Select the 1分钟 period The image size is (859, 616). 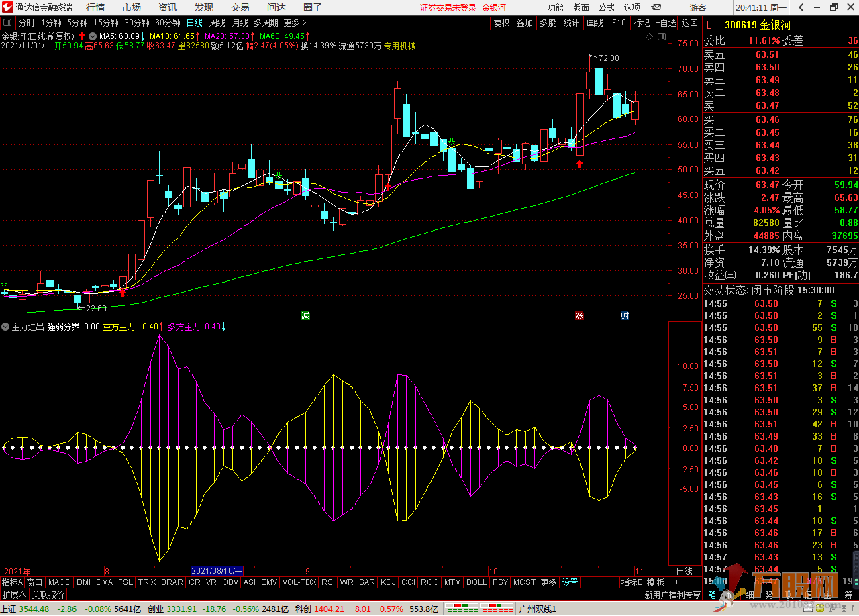coord(51,23)
